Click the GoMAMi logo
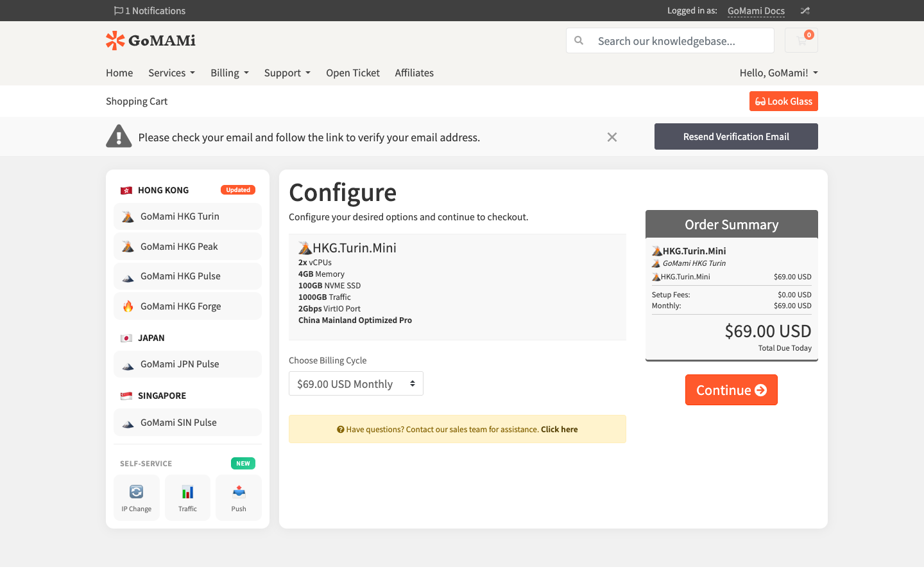 pyautogui.click(x=151, y=40)
